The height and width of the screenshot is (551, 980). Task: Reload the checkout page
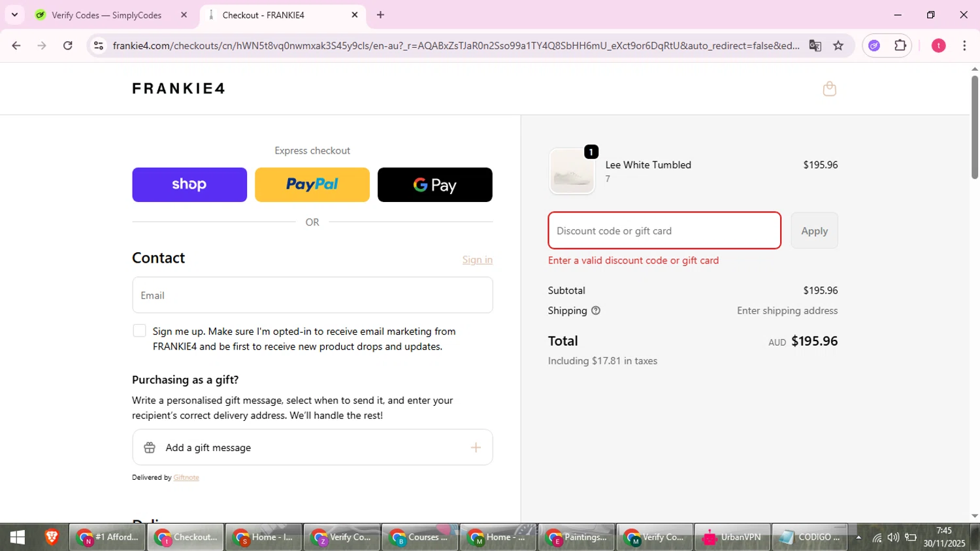pos(68,46)
